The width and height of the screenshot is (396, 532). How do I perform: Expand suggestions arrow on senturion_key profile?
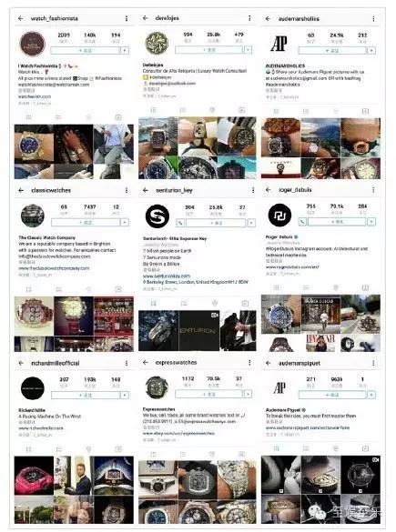[x=251, y=223]
